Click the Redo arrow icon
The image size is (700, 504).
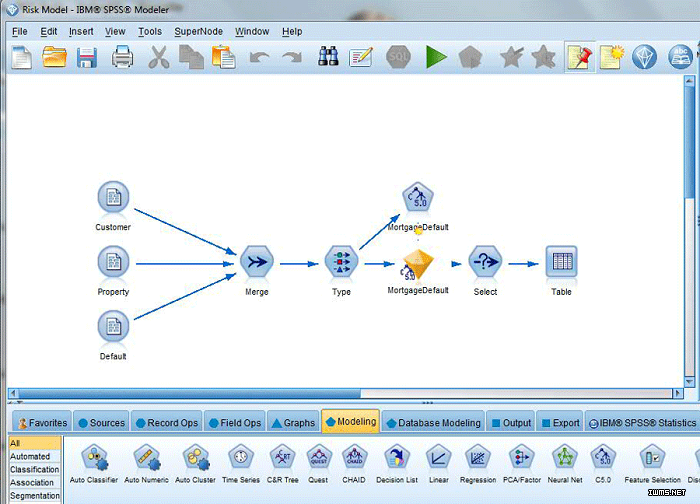coord(292,57)
